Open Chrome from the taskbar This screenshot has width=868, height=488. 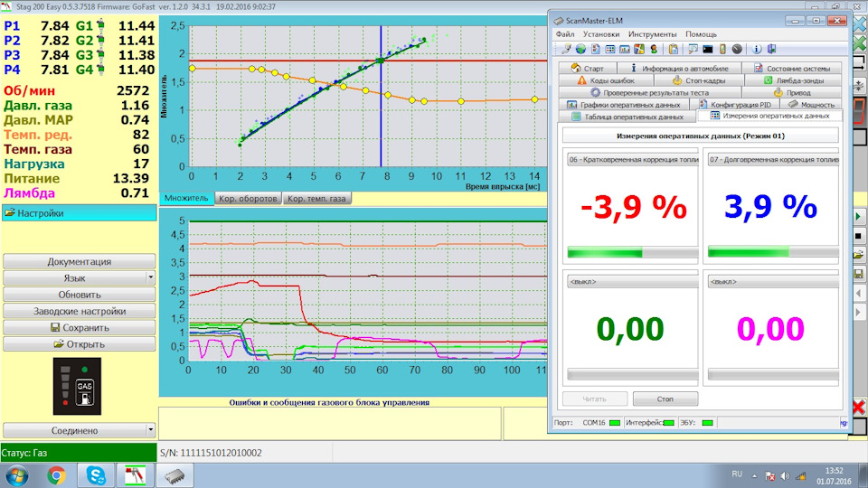point(56,475)
